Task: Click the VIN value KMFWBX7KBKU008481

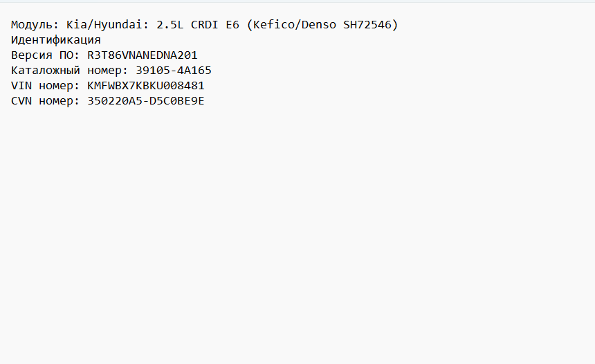Action: (146, 85)
